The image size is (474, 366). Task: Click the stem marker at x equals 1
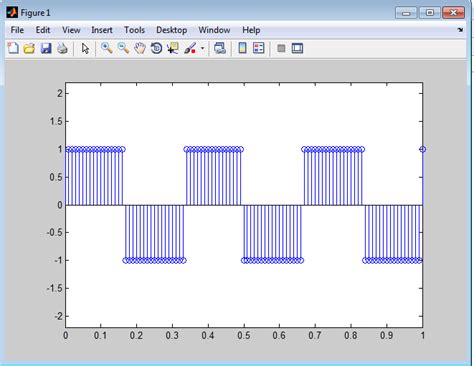(422, 149)
